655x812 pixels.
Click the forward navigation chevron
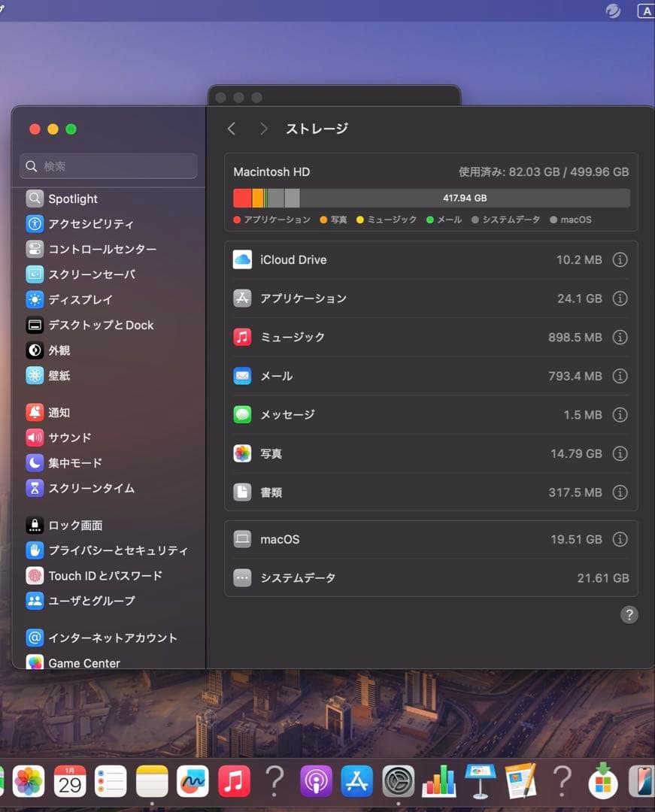click(263, 129)
